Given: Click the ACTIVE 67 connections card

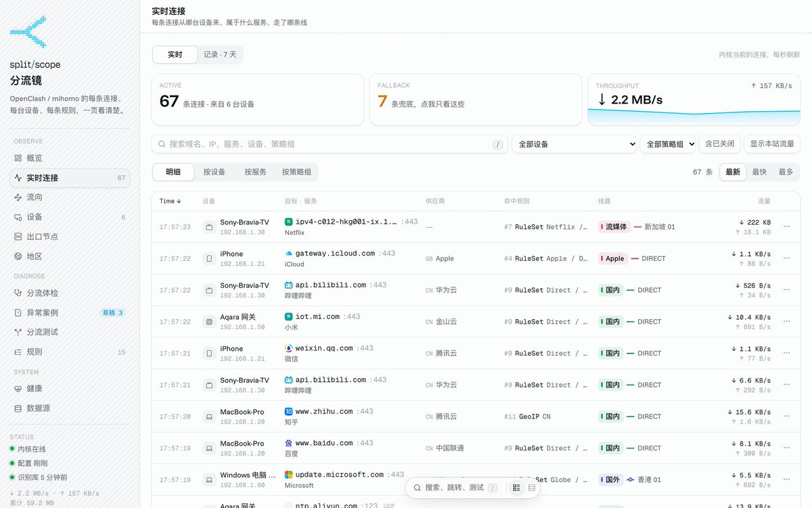Looking at the screenshot, I should pos(257,100).
